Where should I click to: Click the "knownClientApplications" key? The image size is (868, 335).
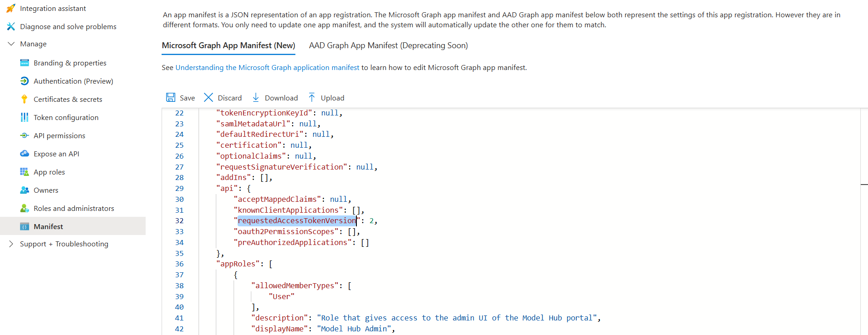[288, 210]
